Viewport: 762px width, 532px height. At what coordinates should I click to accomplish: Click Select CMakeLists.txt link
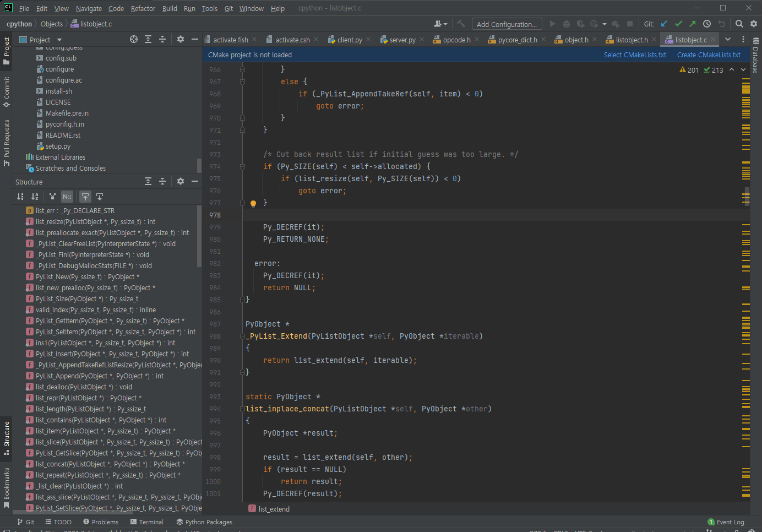click(635, 55)
